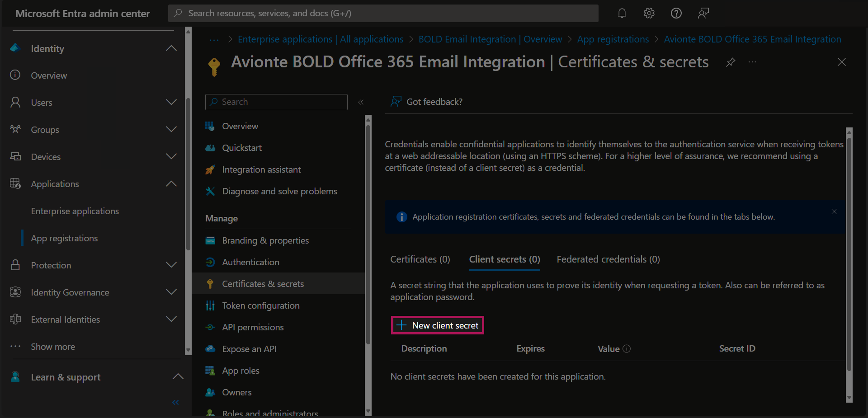Image resolution: width=868 pixels, height=418 pixels.
Task: Click Show more in the sidebar
Action: pyautogui.click(x=53, y=347)
